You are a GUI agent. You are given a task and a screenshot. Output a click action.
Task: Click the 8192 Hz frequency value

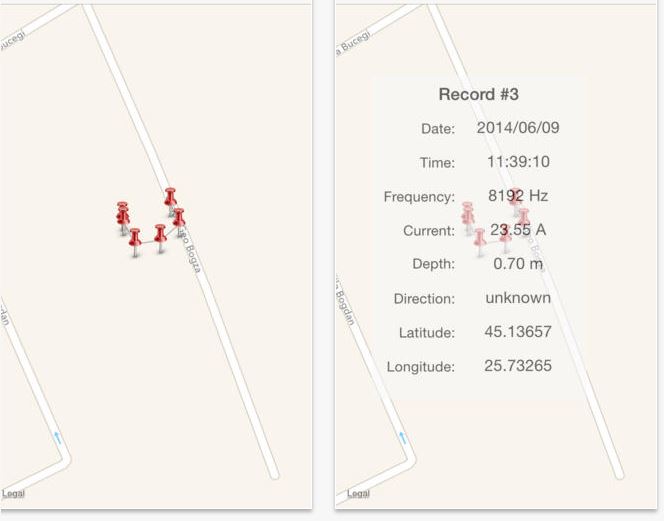(x=518, y=196)
